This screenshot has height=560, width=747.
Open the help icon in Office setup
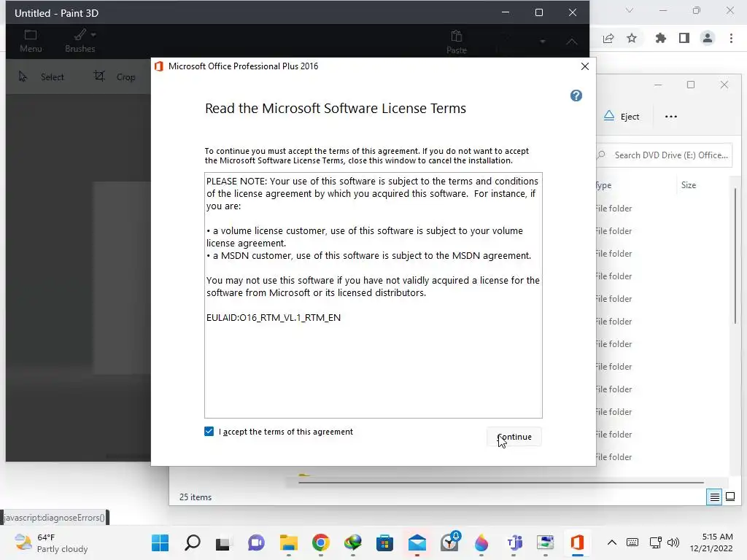point(576,96)
